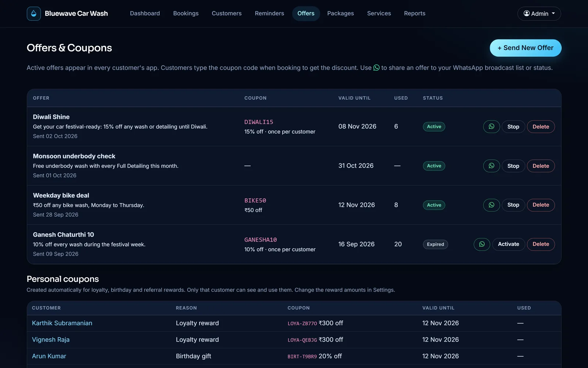Screen dimensions: 588x368
Task: Click the Weekday bike deal title
Action: pos(61,195)
